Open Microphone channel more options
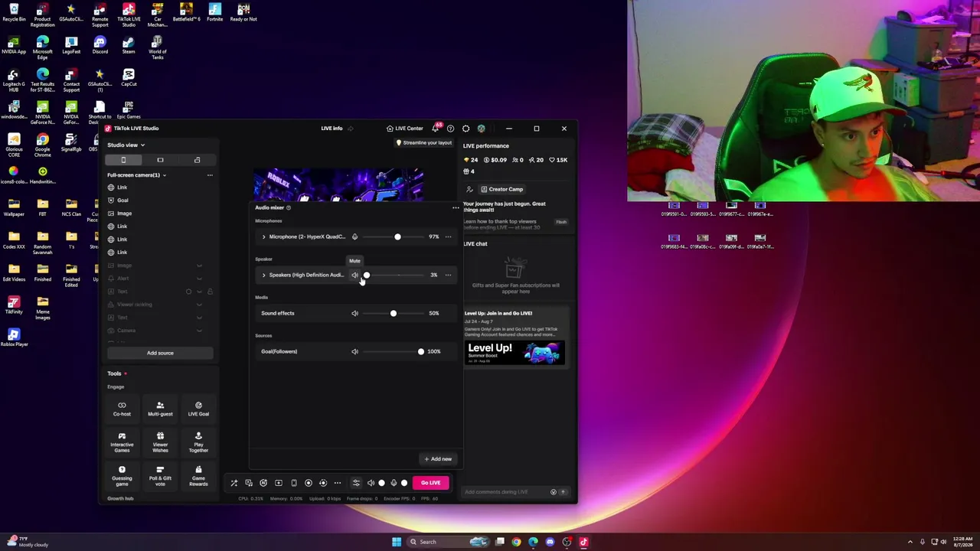The width and height of the screenshot is (980, 551). [448, 236]
